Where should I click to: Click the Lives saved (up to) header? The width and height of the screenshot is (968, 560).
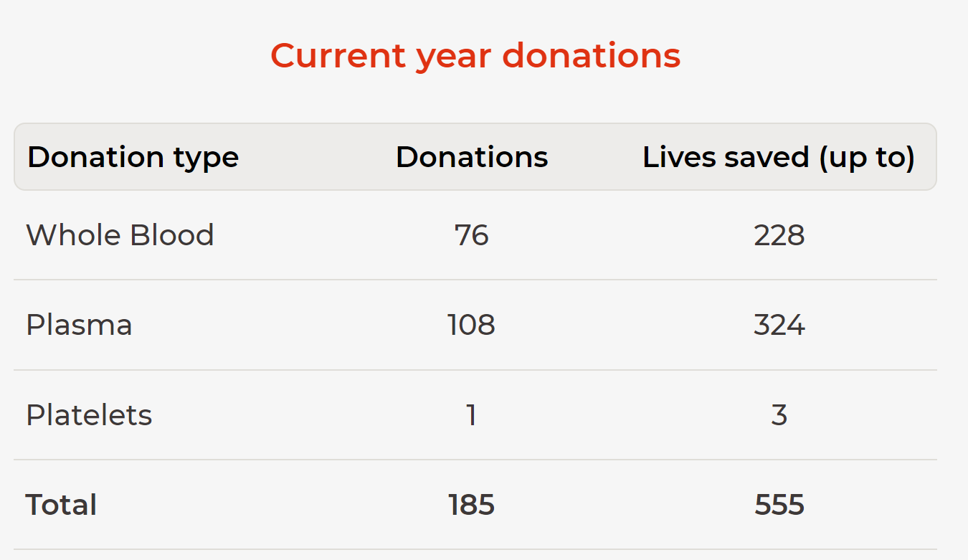(779, 158)
